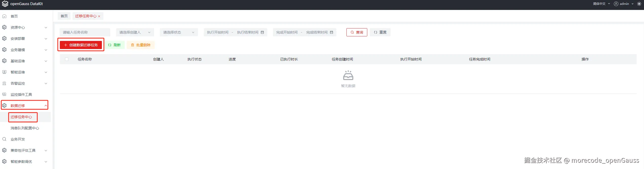Collapse 数据迁移 menu chevron
This screenshot has height=169, width=644.
(x=46, y=105)
